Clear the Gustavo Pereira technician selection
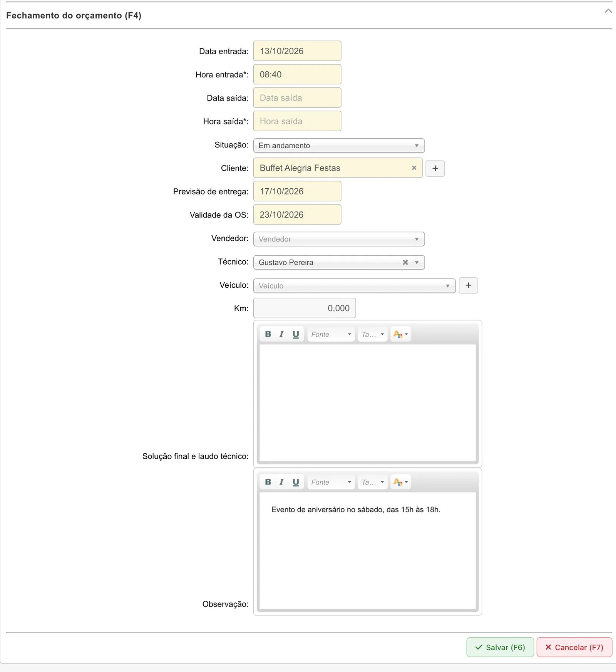The image size is (616, 672). point(405,262)
